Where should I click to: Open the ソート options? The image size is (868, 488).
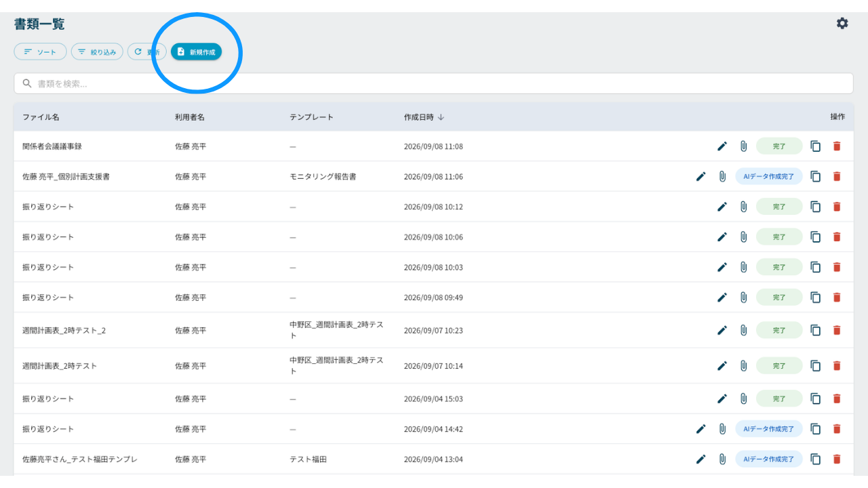pos(40,52)
